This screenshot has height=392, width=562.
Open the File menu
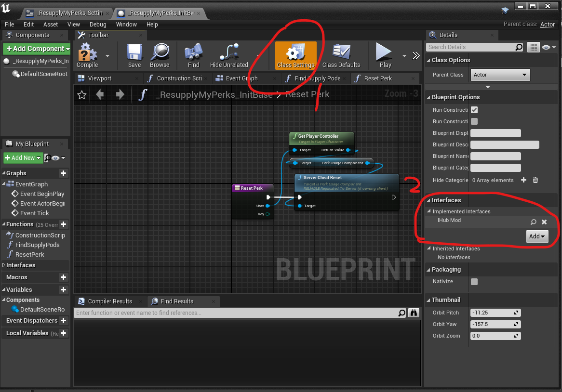click(x=9, y=25)
